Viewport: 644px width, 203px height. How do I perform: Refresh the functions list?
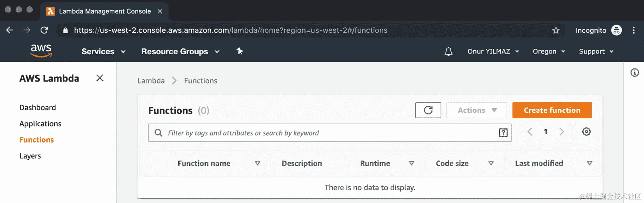click(428, 110)
